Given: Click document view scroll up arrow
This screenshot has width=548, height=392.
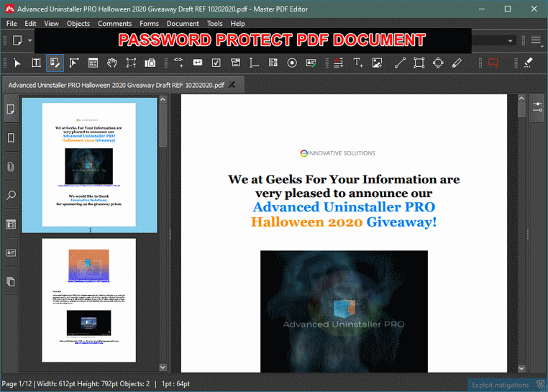Looking at the screenshot, I should (521, 99).
